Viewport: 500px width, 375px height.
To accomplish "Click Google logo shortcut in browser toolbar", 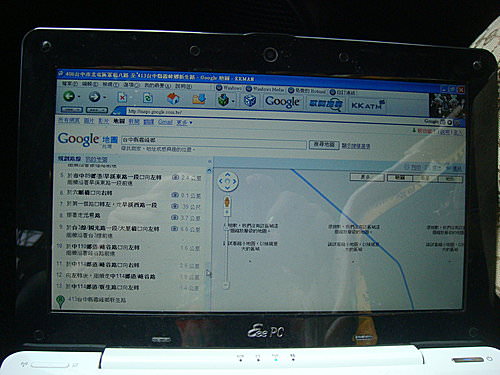I will tap(282, 102).
